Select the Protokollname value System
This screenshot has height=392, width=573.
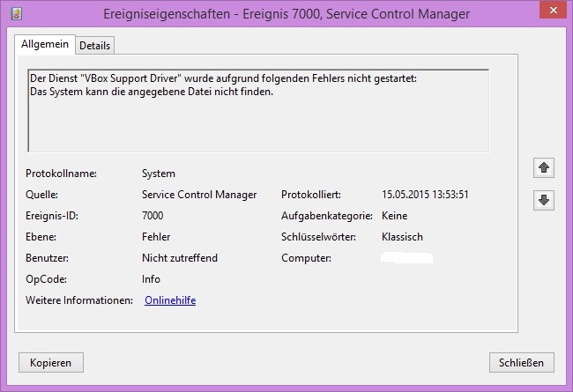point(159,174)
